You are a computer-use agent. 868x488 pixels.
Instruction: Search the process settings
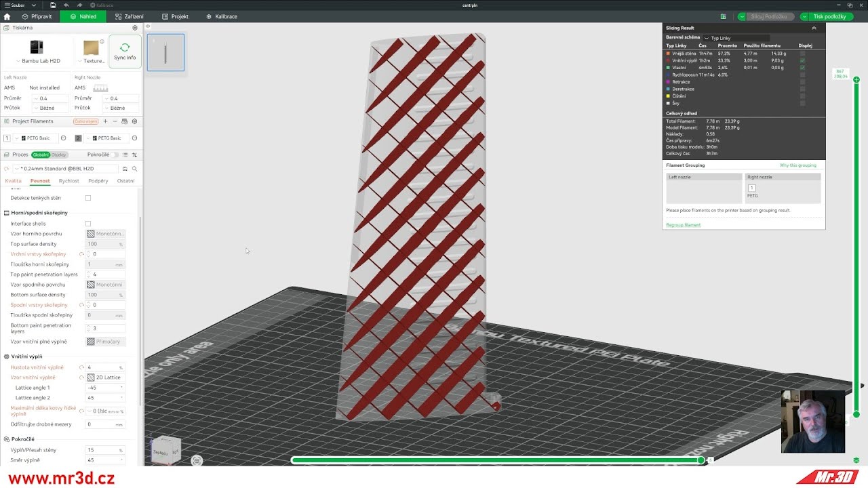[134, 169]
